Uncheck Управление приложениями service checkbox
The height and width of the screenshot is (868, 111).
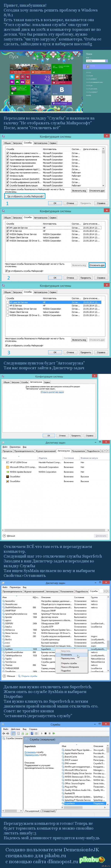tap(8, 163)
